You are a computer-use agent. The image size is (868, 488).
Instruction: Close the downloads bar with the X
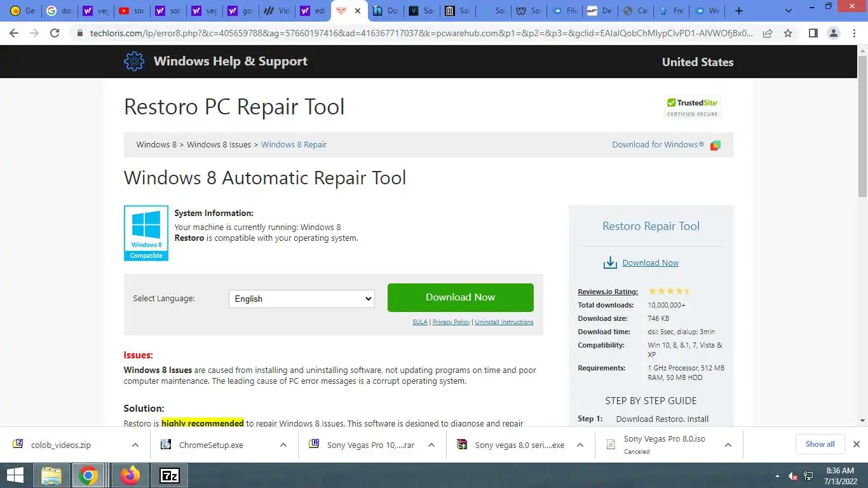[x=856, y=444]
